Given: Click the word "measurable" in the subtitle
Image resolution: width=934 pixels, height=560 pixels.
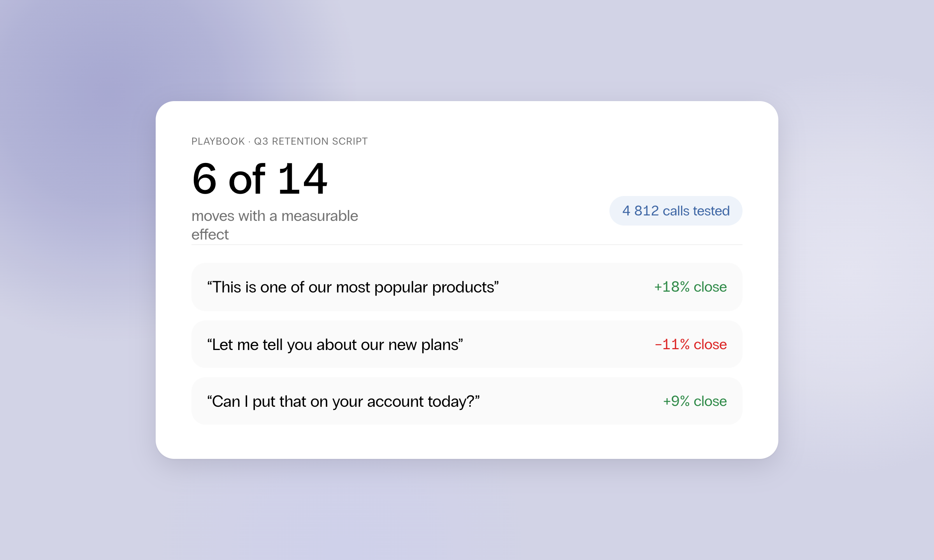Looking at the screenshot, I should [x=320, y=216].
